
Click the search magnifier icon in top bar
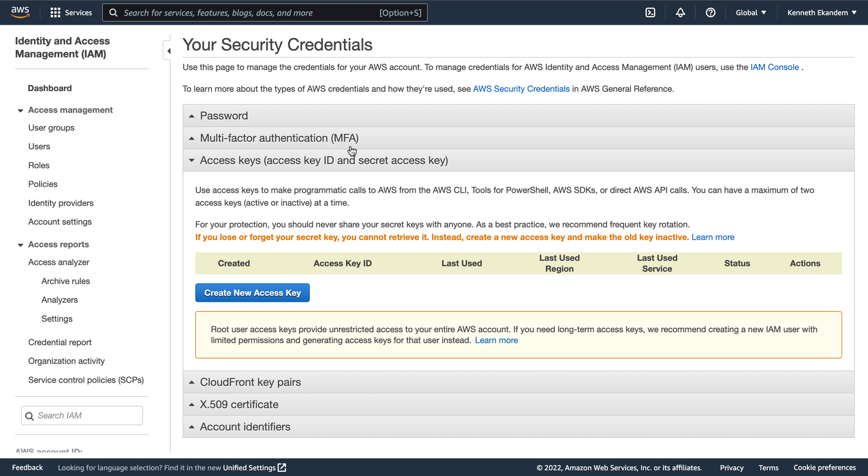coord(113,12)
